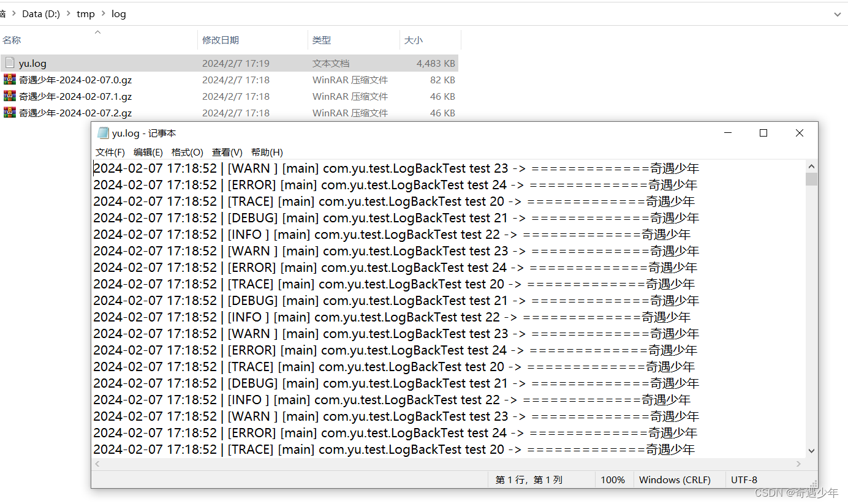Close the yu.log Notepad window

(x=800, y=133)
